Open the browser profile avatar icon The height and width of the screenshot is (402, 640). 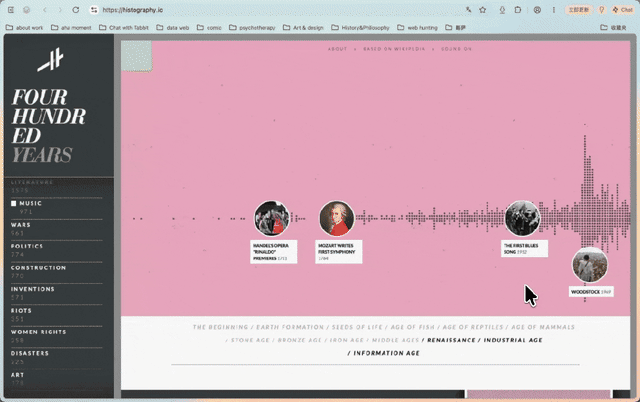click(537, 10)
